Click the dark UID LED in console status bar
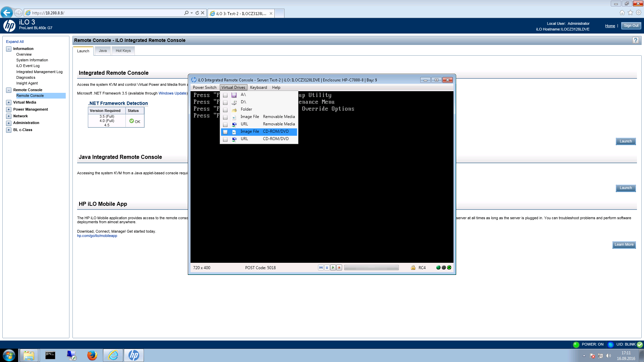Viewport: 644px width, 362px height. click(x=444, y=267)
